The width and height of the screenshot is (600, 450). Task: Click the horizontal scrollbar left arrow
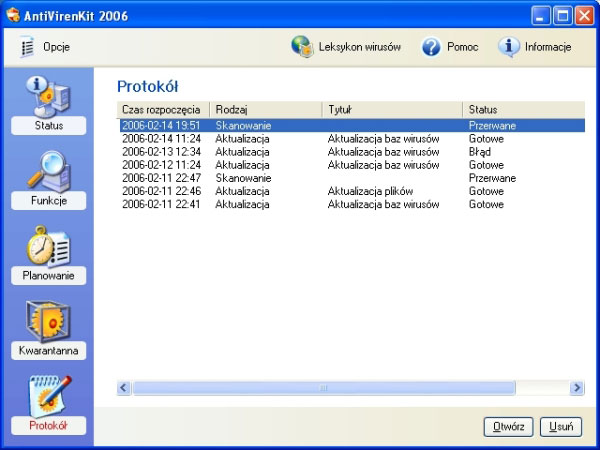click(x=124, y=388)
